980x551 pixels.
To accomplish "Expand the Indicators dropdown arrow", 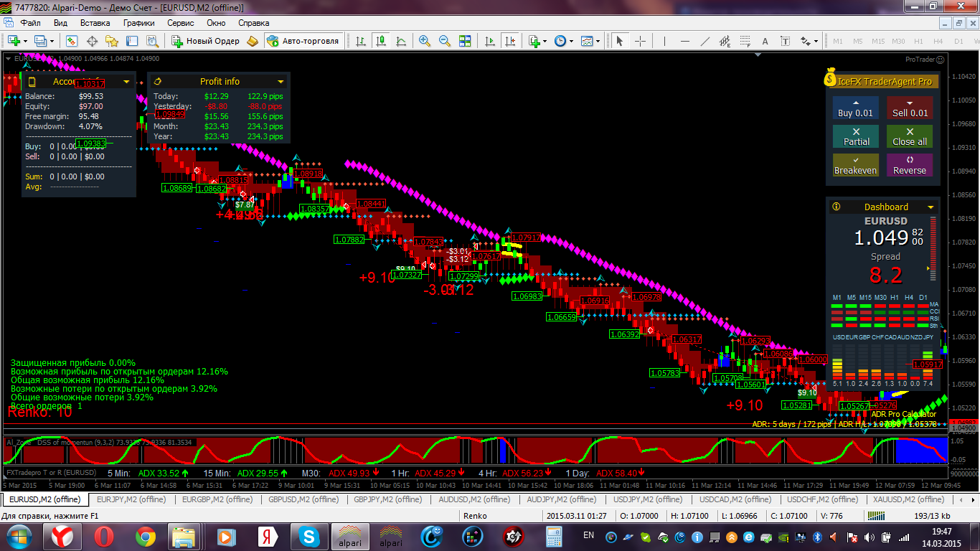I will pos(545,41).
